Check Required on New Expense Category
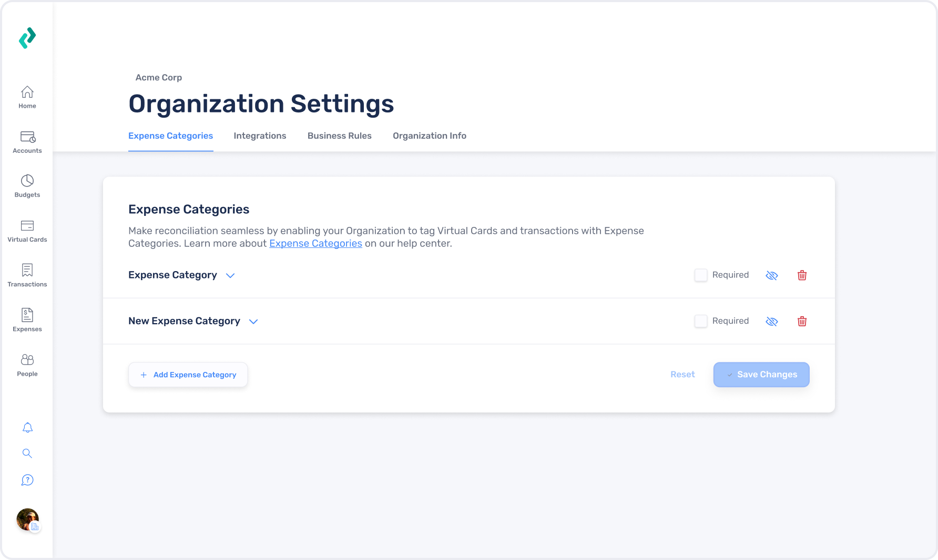 coord(701,321)
